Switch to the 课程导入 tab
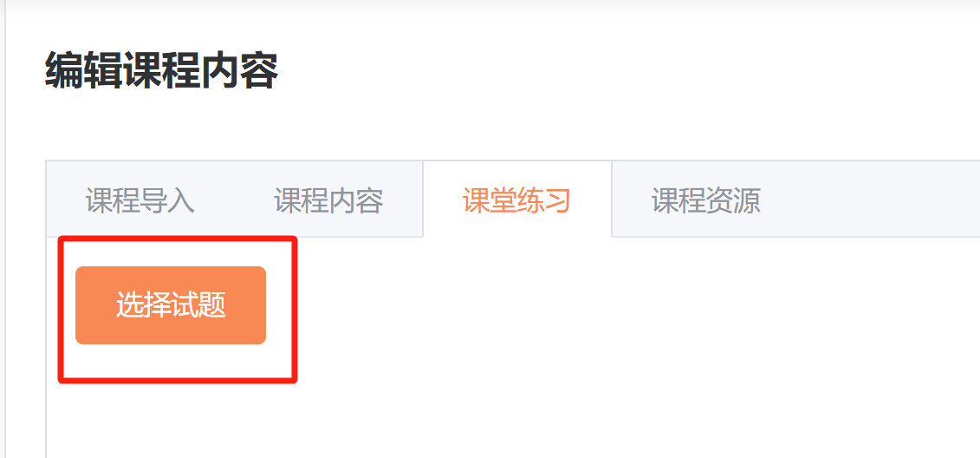This screenshot has width=980, height=458. pyautogui.click(x=140, y=200)
